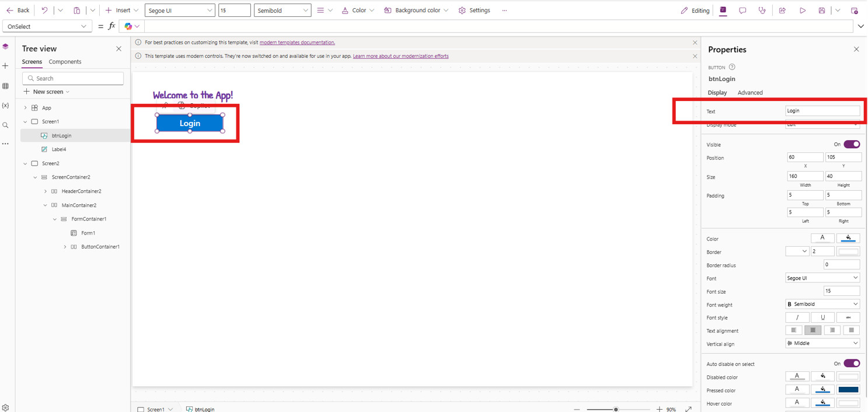Open the Data pane from left sidebar
The width and height of the screenshot is (868, 412).
(x=6, y=86)
